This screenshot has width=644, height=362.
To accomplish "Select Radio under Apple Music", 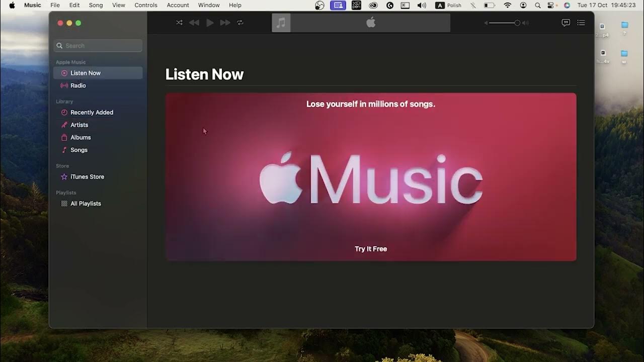I will (x=78, y=85).
